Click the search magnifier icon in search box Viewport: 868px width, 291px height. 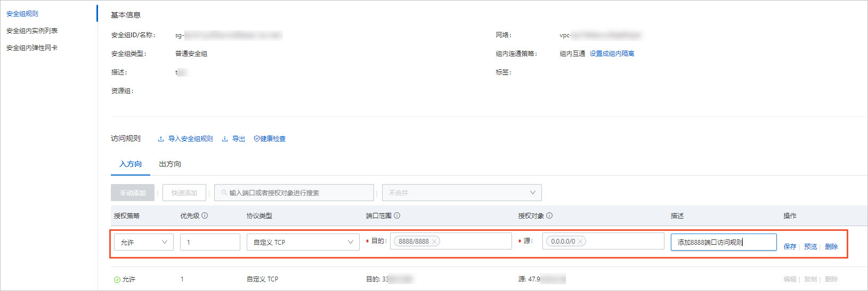224,193
